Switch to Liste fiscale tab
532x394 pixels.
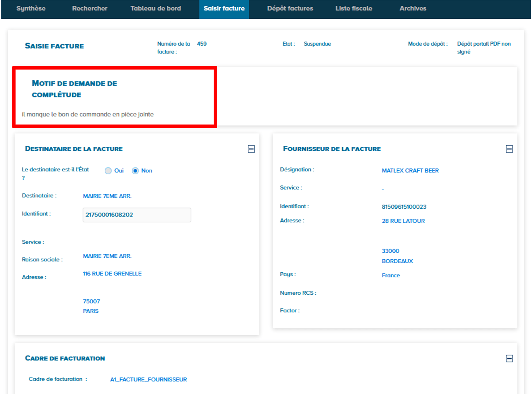(x=354, y=8)
